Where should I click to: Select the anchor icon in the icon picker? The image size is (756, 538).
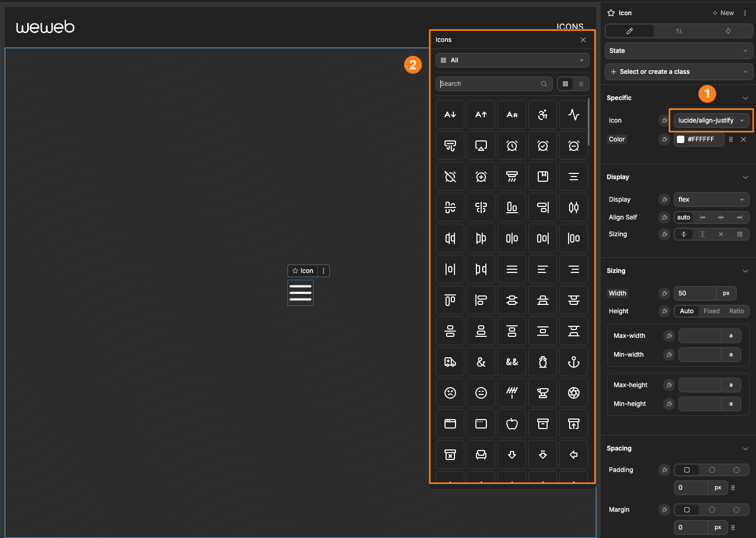[573, 361]
